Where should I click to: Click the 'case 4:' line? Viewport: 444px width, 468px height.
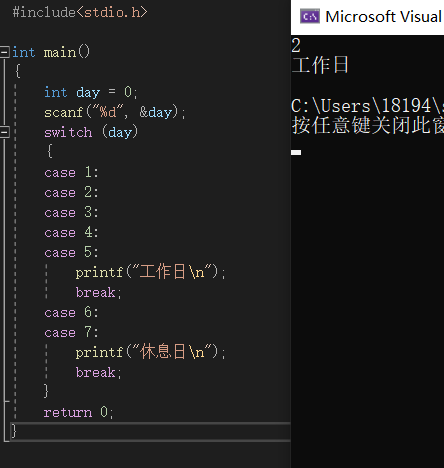[71, 233]
